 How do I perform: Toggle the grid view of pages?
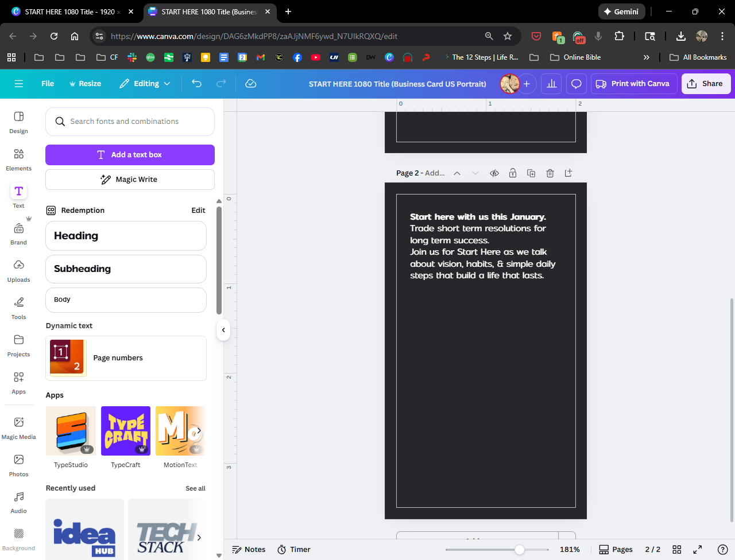pos(677,550)
